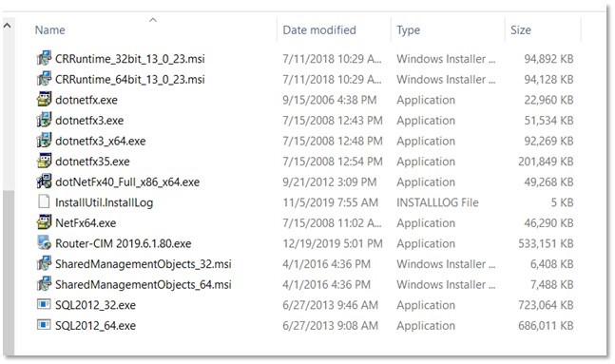This screenshot has height=364, width=615.
Task: Select the dotnetfx35.exe file row
Action: click(305, 162)
